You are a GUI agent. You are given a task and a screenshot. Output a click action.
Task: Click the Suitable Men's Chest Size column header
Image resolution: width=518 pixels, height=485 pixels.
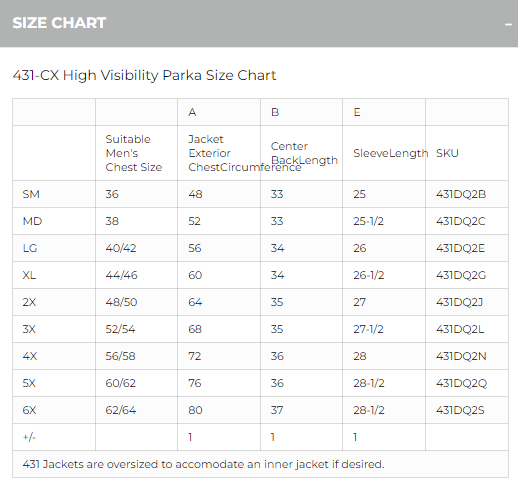pos(134,153)
